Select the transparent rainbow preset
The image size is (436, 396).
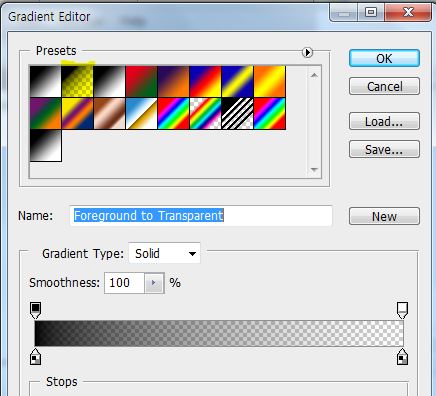205,114
